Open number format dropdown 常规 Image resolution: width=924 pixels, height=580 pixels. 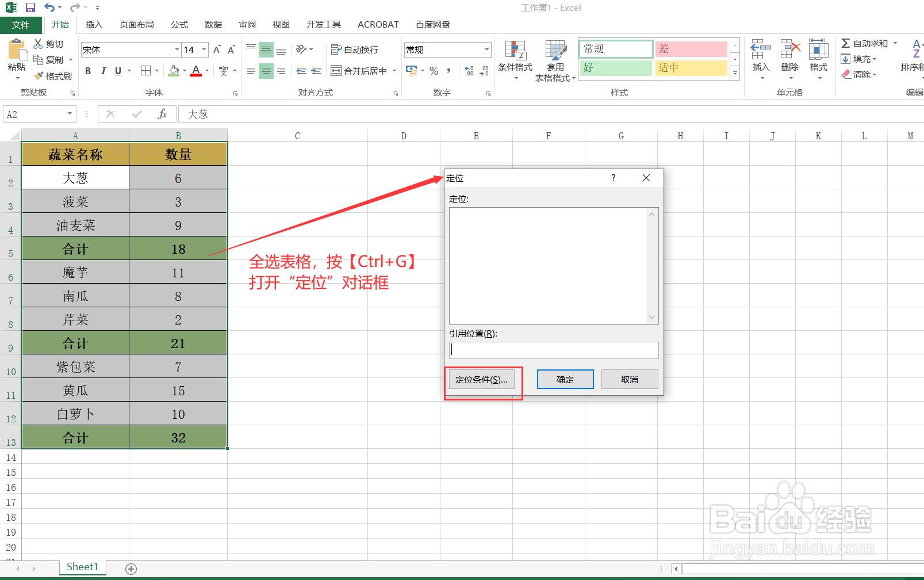coord(486,49)
